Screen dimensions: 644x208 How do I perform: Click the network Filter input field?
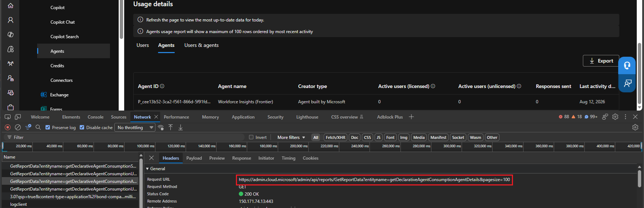(124, 137)
